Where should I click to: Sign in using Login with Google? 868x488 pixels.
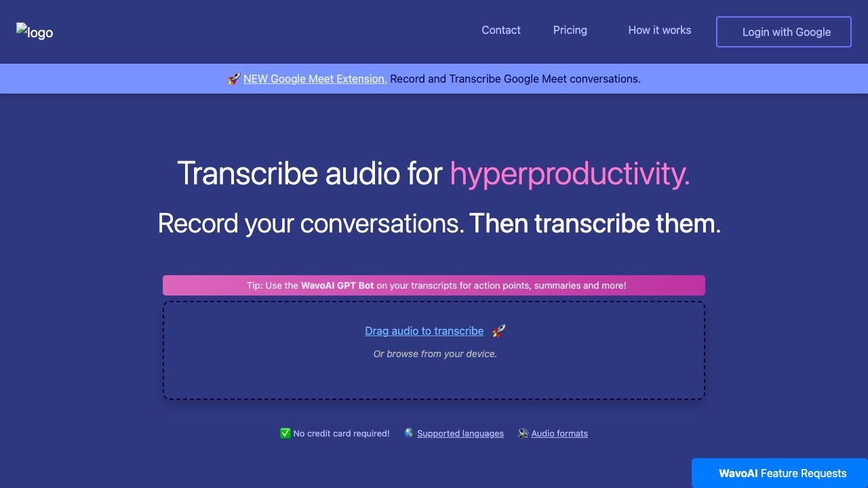coord(783,32)
